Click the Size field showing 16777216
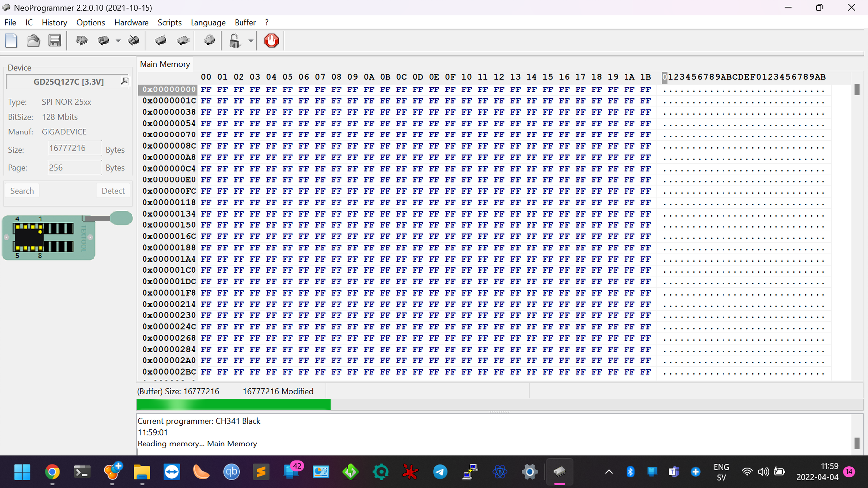Image resolution: width=868 pixels, height=488 pixels. [x=74, y=149]
